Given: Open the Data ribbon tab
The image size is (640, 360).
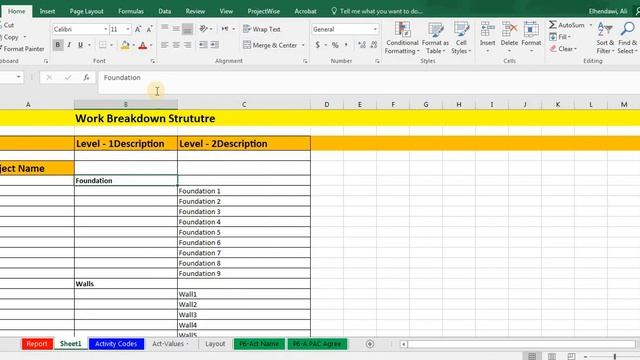Looking at the screenshot, I should click(x=164, y=11).
